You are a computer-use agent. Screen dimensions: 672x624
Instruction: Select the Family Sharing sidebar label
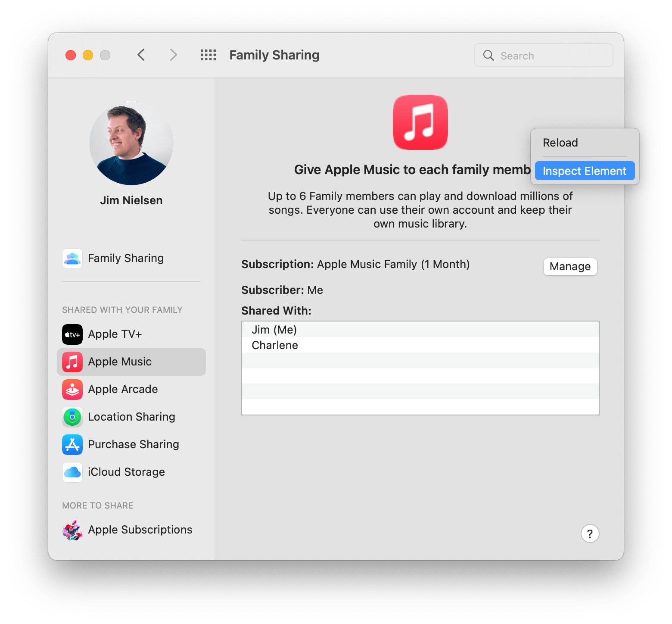click(126, 258)
